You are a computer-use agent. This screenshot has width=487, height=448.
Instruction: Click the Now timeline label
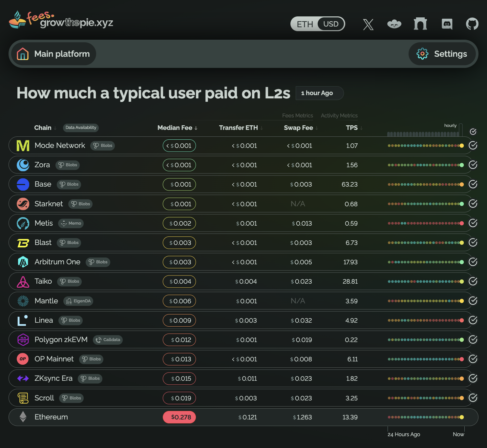coord(458,434)
